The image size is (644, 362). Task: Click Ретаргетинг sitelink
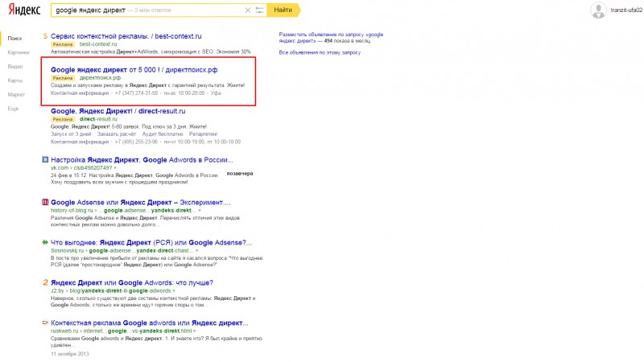204,134
